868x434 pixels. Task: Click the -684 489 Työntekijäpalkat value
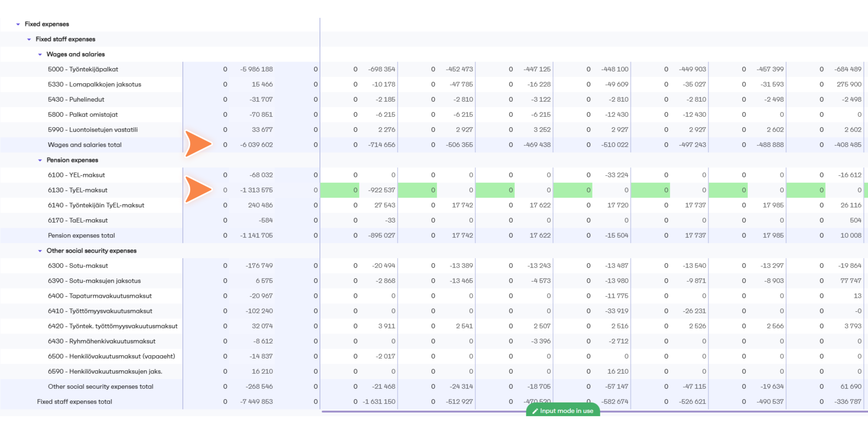(x=848, y=69)
